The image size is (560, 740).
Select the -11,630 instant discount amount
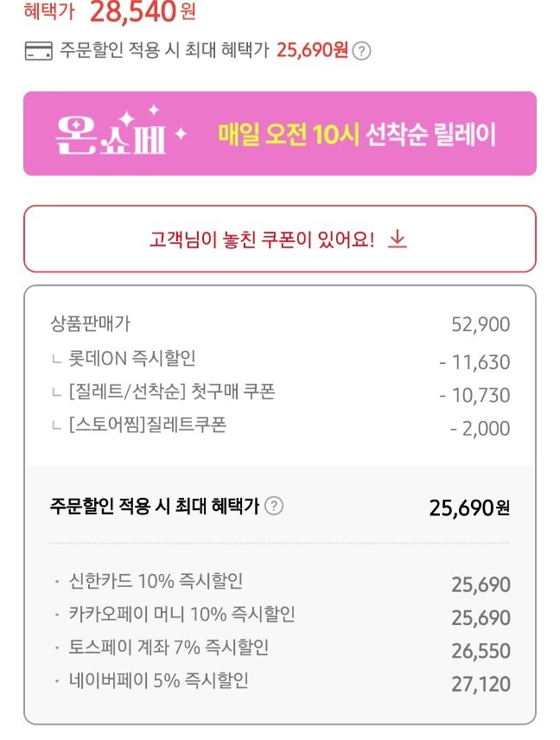tap(474, 362)
